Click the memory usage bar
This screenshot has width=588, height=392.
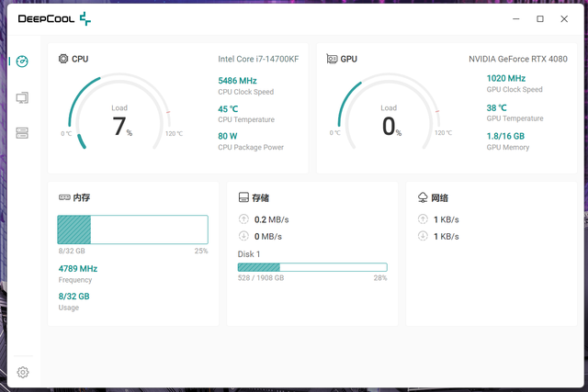pos(132,230)
